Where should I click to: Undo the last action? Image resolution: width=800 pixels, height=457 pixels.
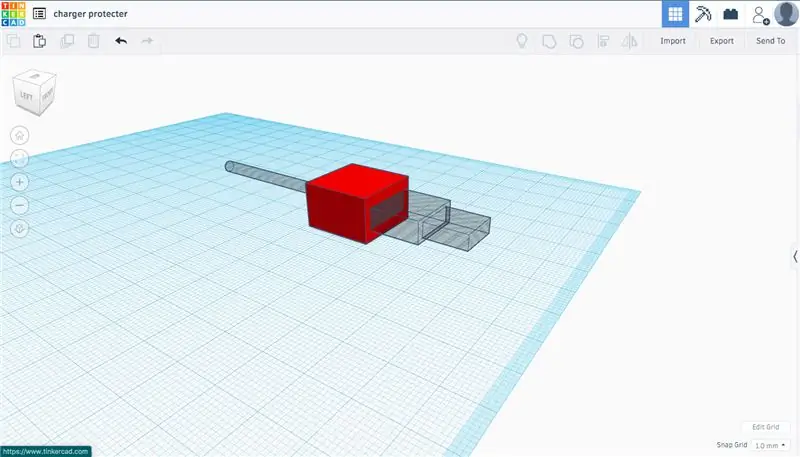(121, 41)
